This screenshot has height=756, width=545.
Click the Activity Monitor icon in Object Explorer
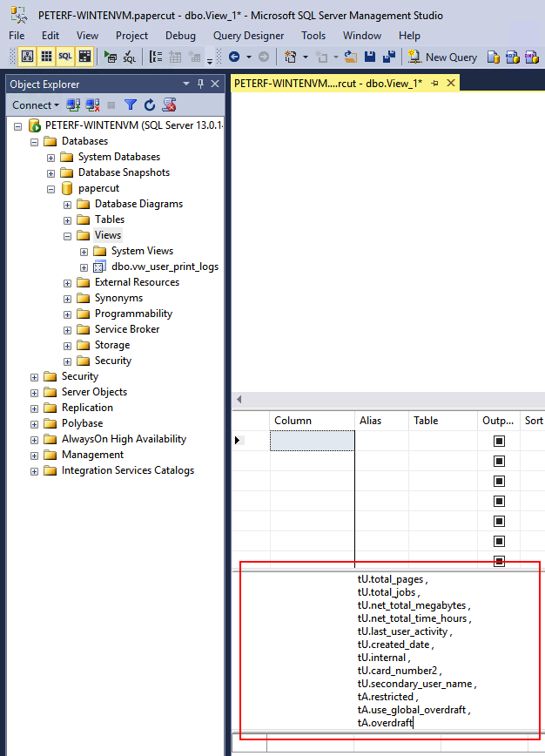(169, 105)
